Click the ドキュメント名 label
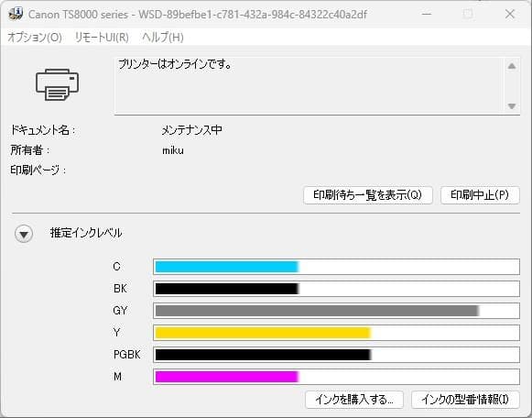 [43, 130]
